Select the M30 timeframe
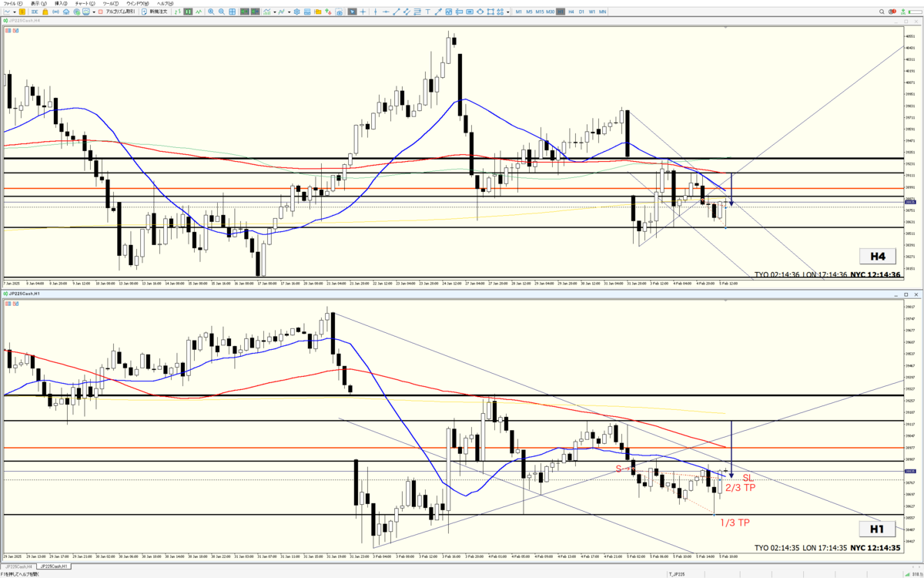The image size is (924, 578). click(x=551, y=12)
